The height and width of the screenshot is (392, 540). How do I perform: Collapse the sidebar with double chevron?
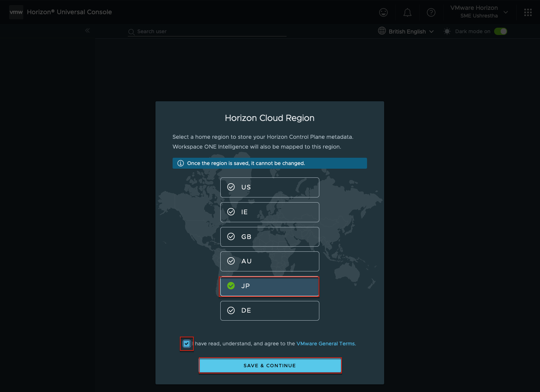87,31
